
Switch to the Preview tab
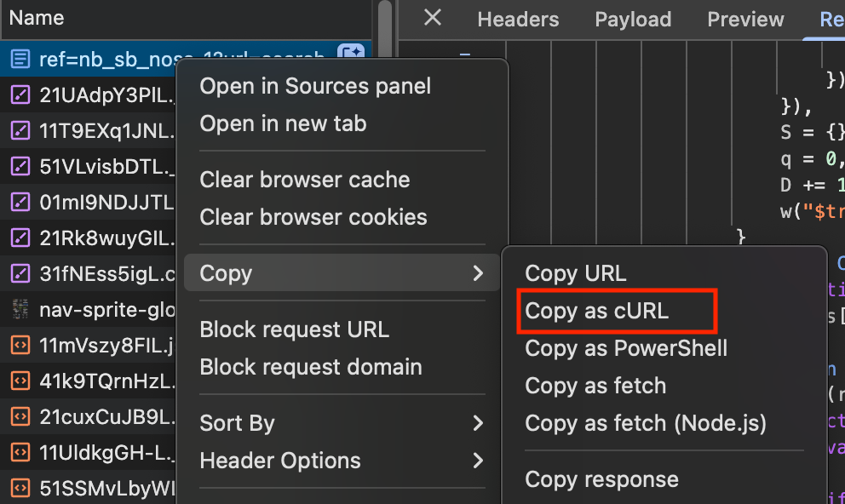coord(745,20)
